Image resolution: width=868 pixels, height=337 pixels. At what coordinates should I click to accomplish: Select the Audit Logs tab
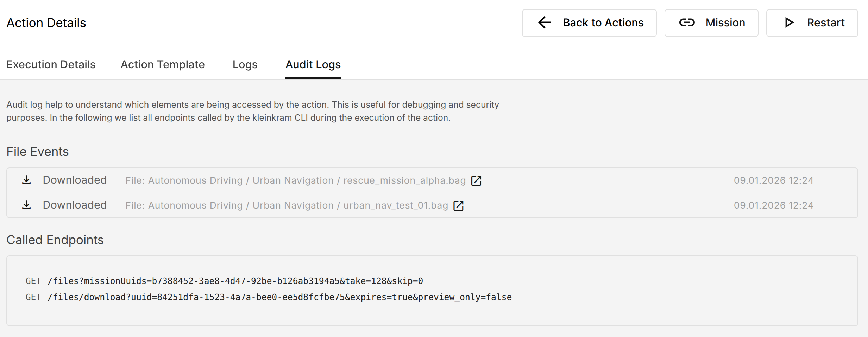pos(313,64)
